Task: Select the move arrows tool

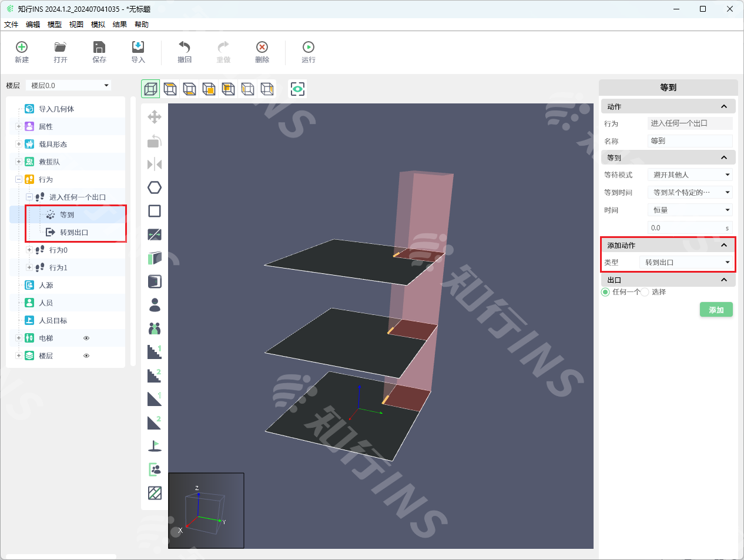Action: (x=155, y=117)
